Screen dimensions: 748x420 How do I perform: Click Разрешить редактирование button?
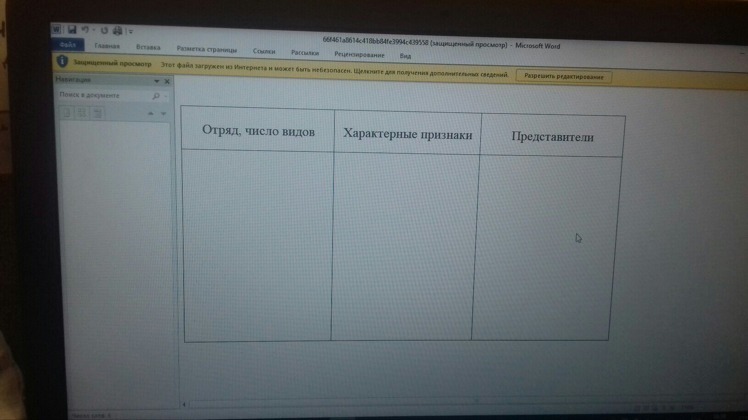coord(563,76)
